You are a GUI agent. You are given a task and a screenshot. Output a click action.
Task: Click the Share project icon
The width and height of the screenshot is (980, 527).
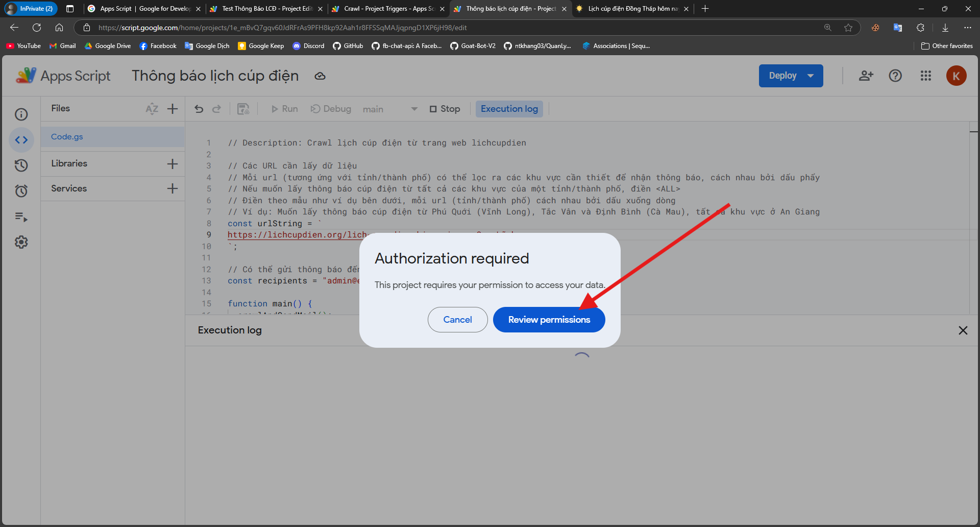[x=866, y=76]
